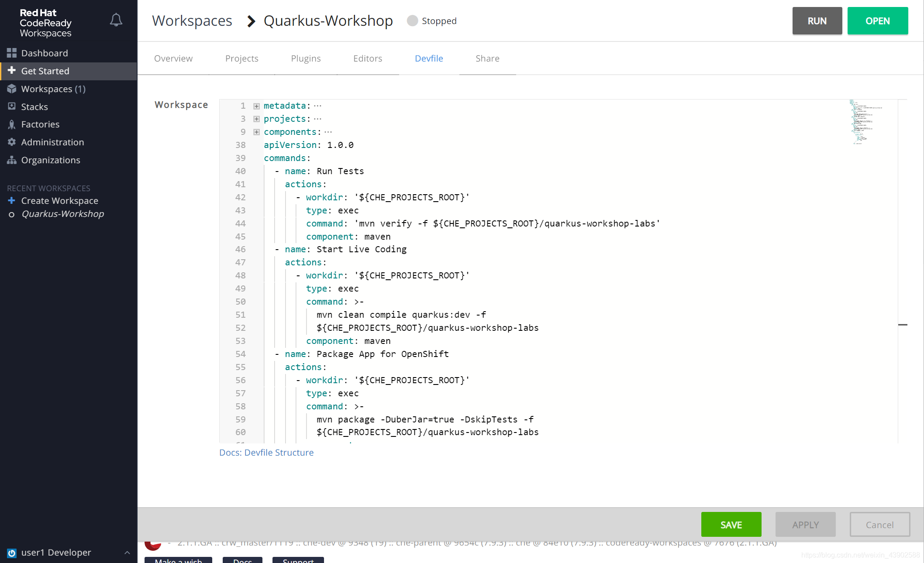Open Workspaces (1) in the sidebar
Image resolution: width=924 pixels, height=563 pixels.
click(69, 89)
